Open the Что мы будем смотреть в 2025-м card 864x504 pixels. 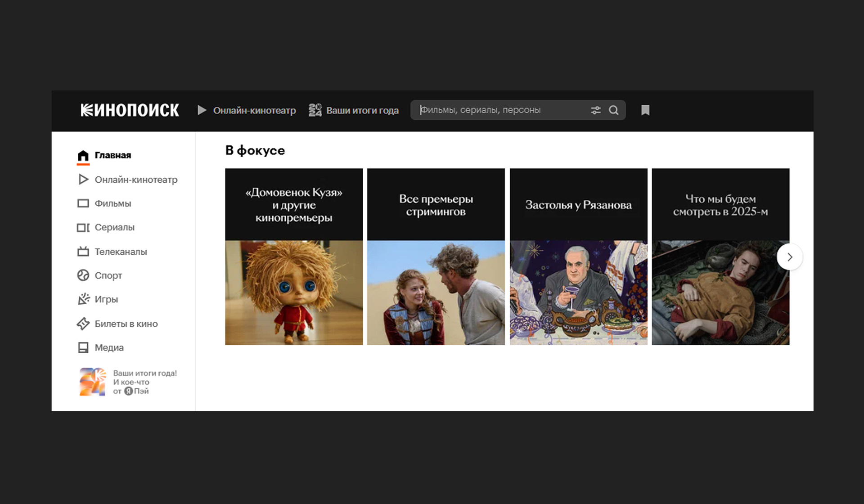pos(720,256)
